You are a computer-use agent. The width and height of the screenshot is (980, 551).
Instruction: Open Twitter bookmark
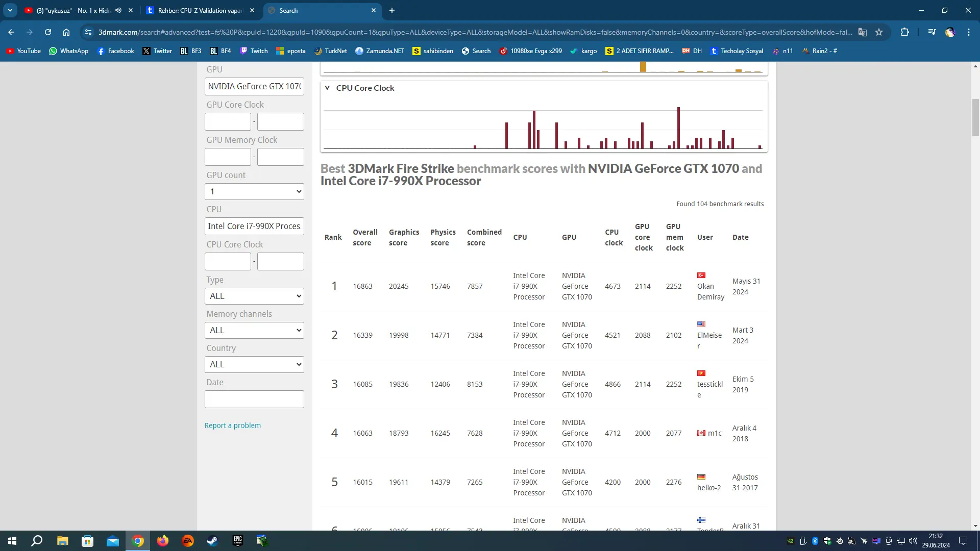(157, 51)
